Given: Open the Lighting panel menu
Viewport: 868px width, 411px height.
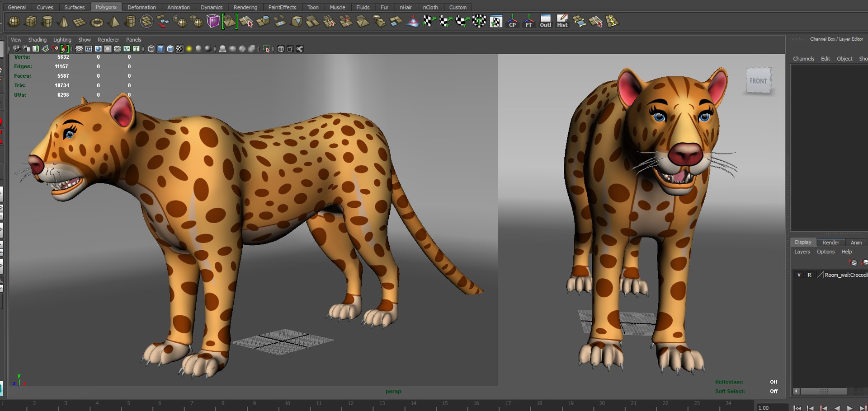Looking at the screenshot, I should point(62,40).
